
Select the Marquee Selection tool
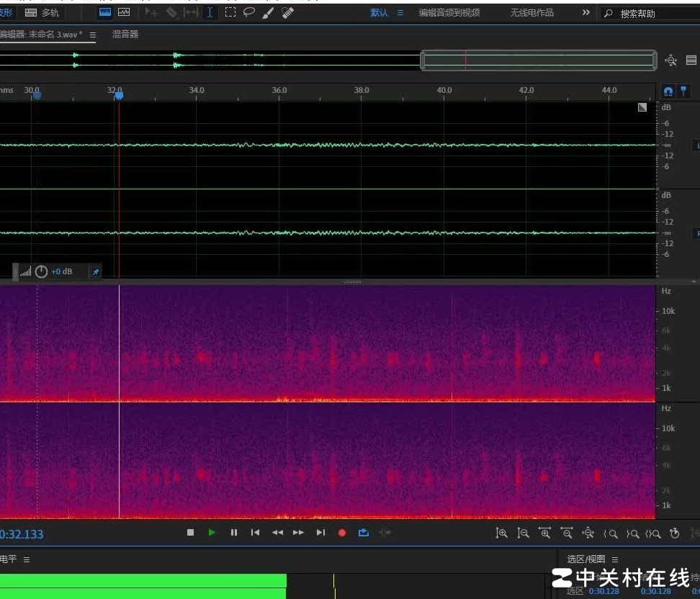pos(230,12)
